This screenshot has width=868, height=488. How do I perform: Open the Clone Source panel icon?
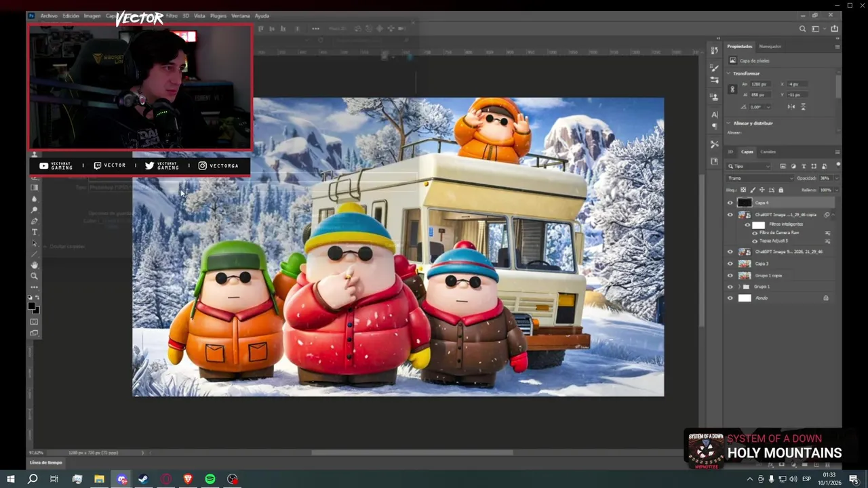[x=714, y=97]
